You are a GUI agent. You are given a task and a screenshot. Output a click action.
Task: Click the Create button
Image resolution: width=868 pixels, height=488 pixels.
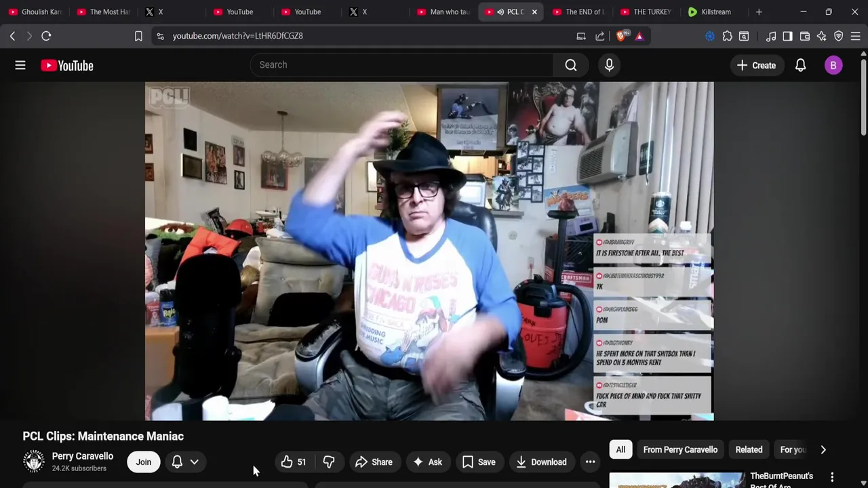click(x=756, y=65)
